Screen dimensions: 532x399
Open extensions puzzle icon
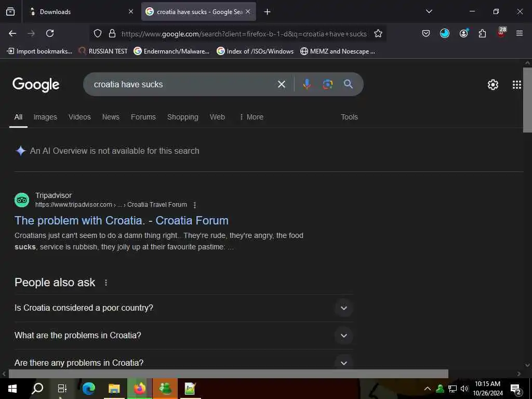[x=482, y=33]
